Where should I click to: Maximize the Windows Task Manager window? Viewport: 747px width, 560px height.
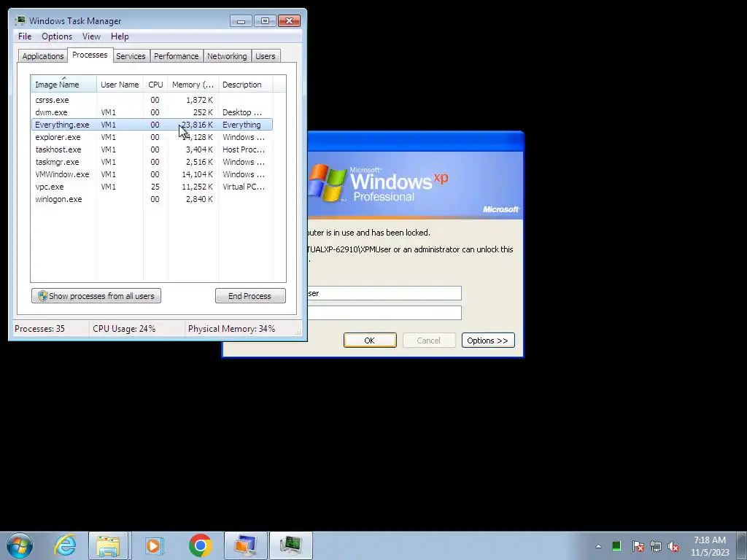pos(265,21)
